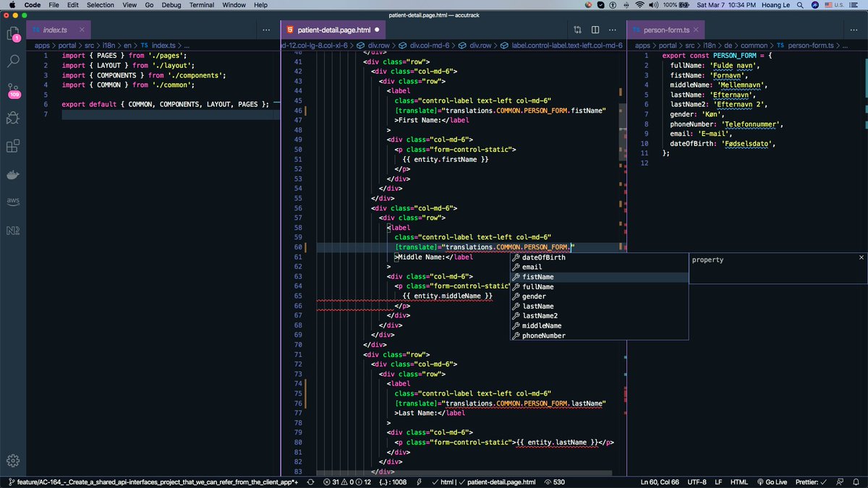Open the File menu
Image resolution: width=868 pixels, height=488 pixels.
pos(54,5)
